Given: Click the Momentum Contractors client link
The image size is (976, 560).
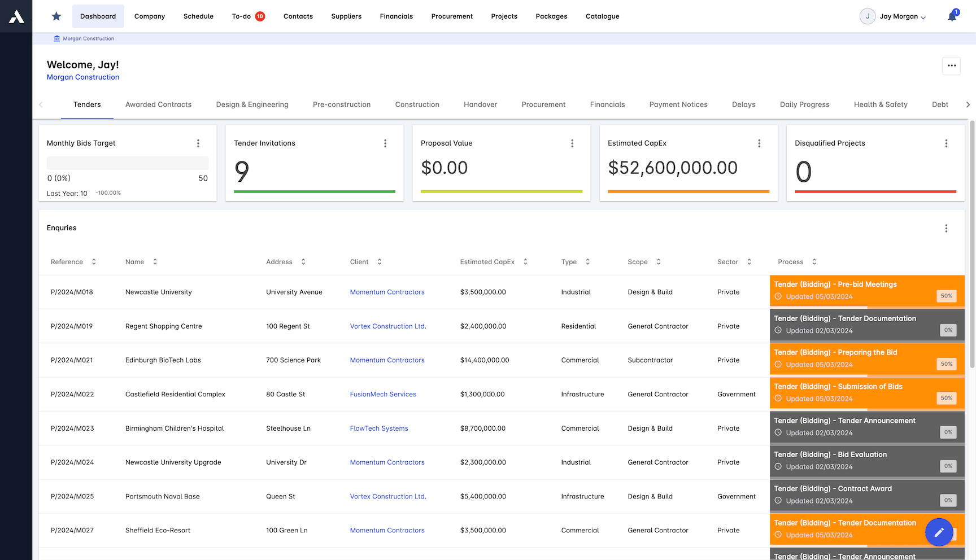Looking at the screenshot, I should tap(387, 292).
